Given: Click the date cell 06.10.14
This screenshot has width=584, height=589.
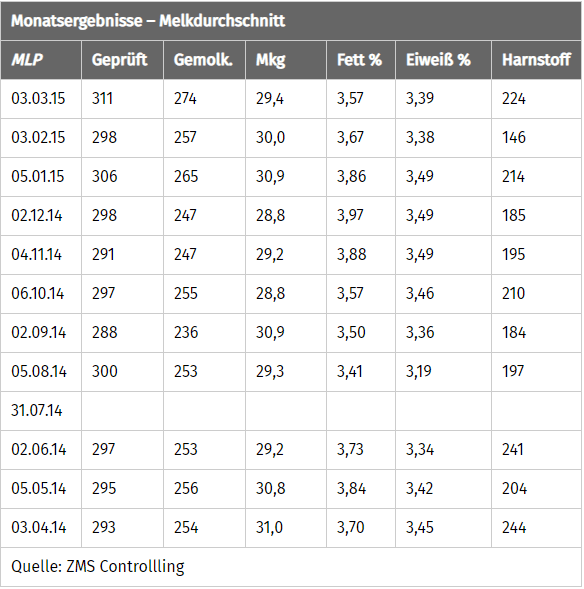Looking at the screenshot, I should pos(38,293).
